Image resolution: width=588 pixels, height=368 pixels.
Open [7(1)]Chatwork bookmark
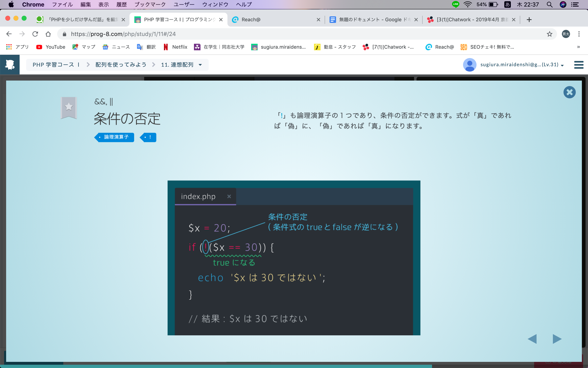pyautogui.click(x=388, y=47)
